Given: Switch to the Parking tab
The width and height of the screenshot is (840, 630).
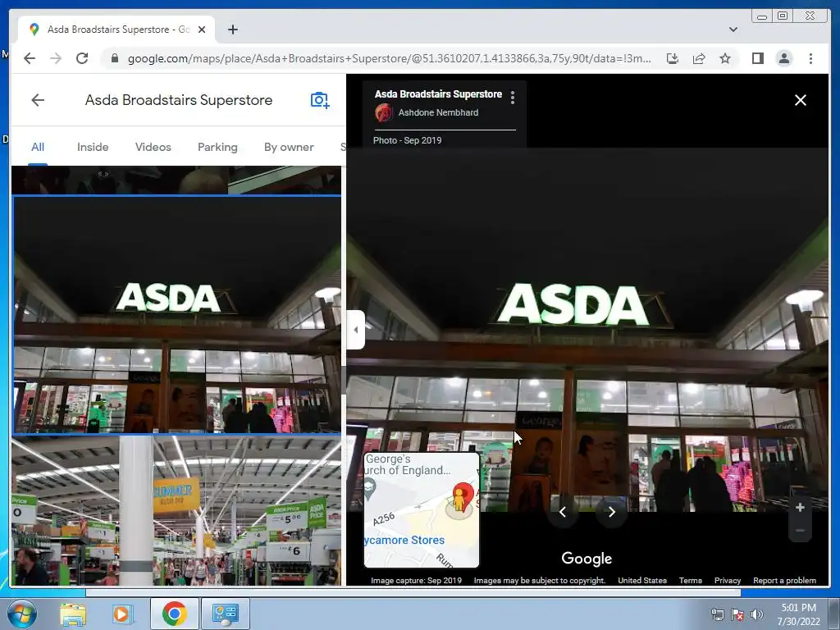Looking at the screenshot, I should click(217, 147).
